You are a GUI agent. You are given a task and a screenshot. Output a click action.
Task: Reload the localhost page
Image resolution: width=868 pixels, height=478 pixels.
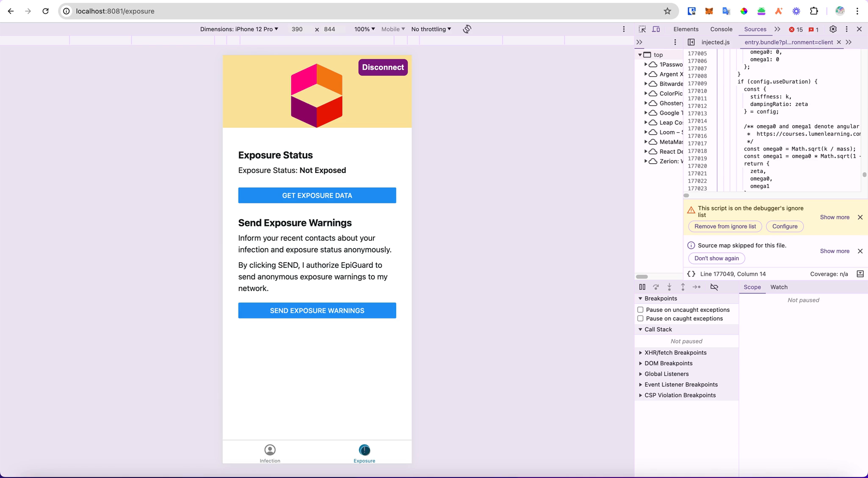click(x=46, y=11)
